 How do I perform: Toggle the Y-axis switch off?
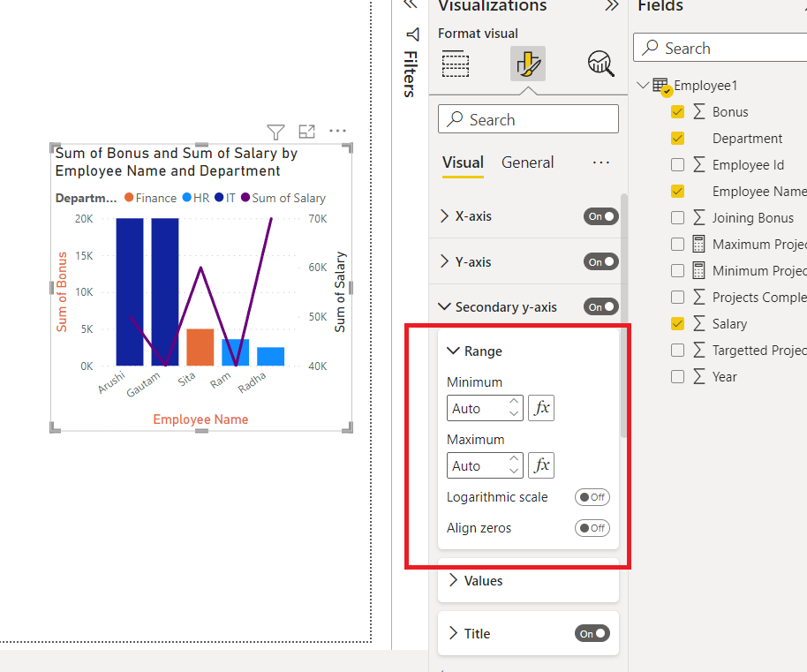(600, 262)
